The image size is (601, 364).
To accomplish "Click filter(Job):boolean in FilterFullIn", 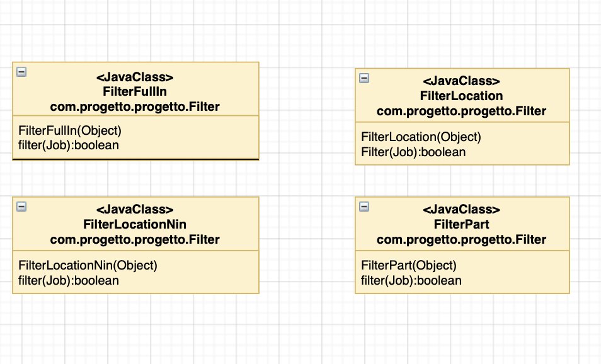I will pos(69,145).
